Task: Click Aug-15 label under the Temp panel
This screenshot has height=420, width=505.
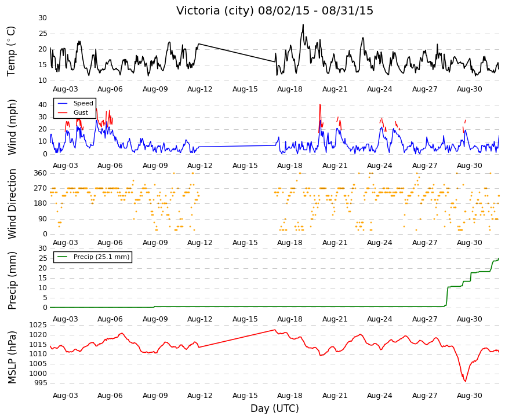Action: click(x=245, y=89)
